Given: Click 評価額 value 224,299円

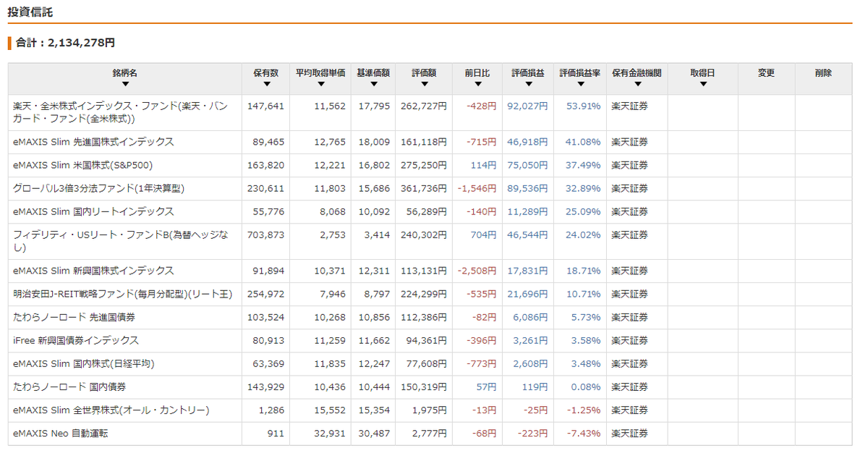Looking at the screenshot, I should pos(424,294).
